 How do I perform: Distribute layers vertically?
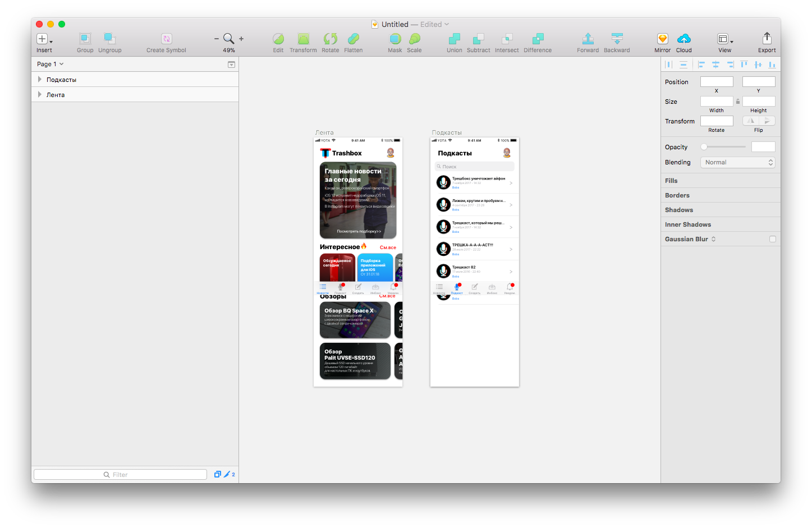point(683,65)
